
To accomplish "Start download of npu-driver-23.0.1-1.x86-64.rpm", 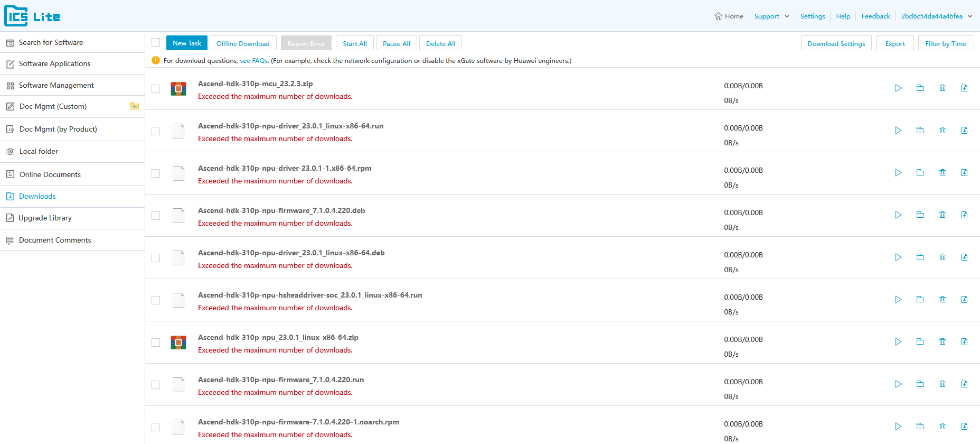I will pyautogui.click(x=898, y=173).
